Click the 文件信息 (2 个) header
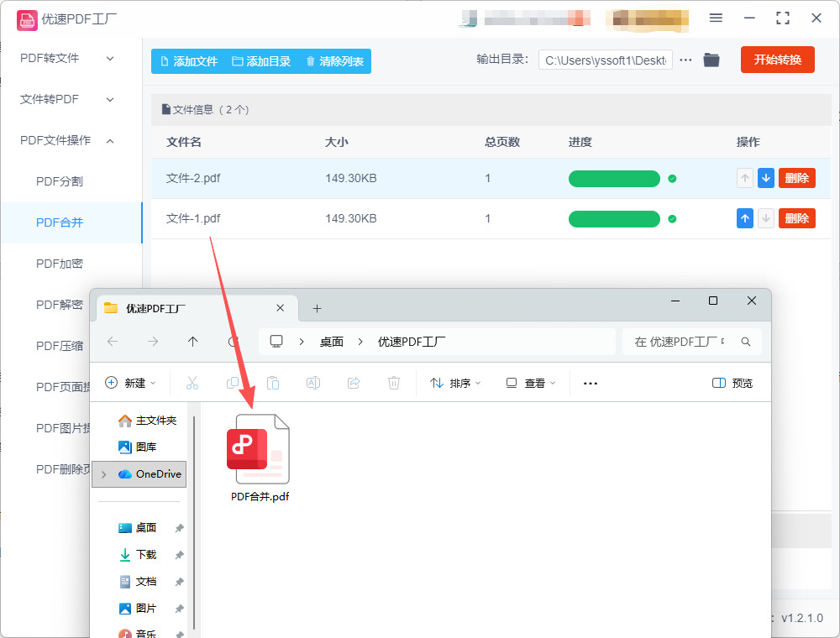The height and width of the screenshot is (638, 840). point(206,110)
